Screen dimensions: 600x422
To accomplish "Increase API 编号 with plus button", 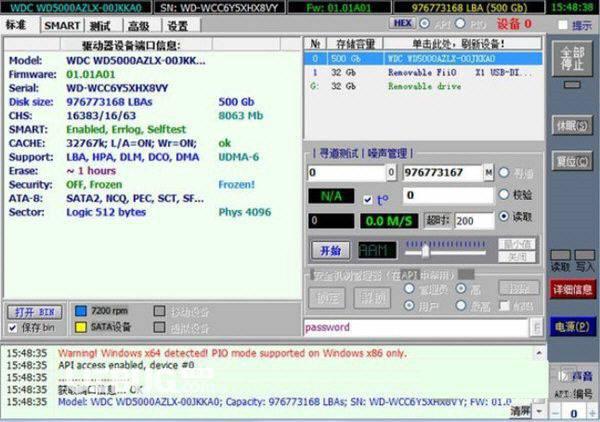I will [592, 414].
